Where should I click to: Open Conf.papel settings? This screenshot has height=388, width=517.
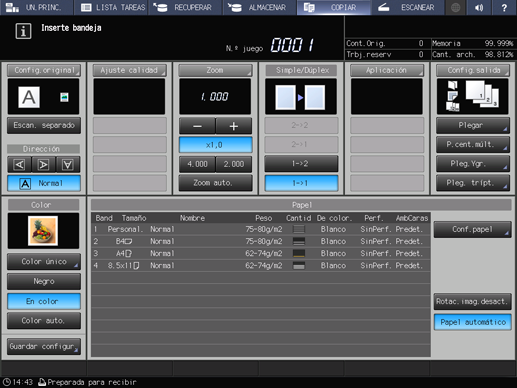(472, 229)
